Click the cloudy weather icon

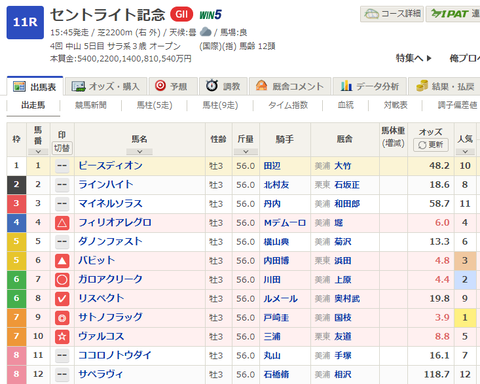coord(206,32)
